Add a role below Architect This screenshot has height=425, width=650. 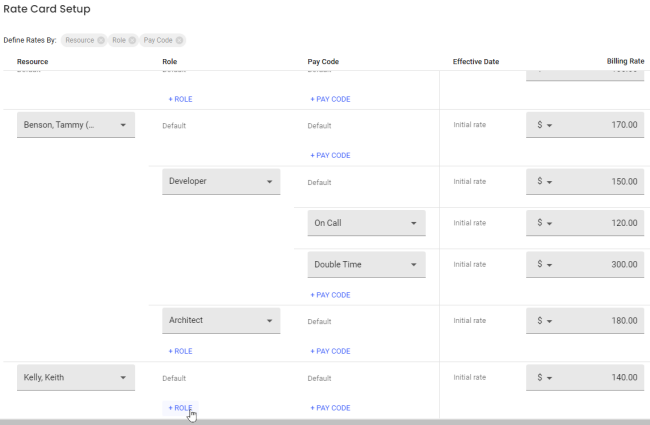180,351
